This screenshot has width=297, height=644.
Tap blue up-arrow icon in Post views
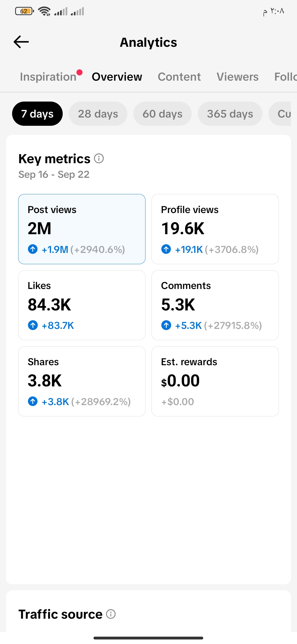33,249
